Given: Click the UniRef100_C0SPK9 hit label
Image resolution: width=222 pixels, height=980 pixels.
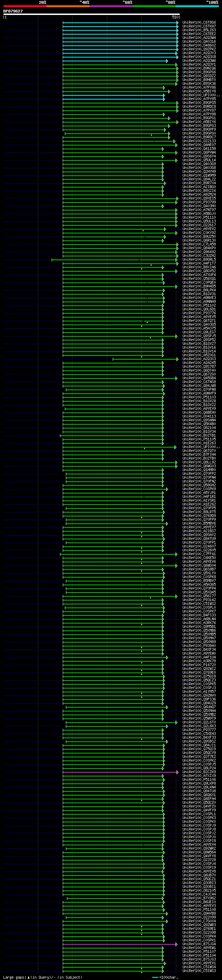Looking at the screenshot, I should pyautogui.click(x=199, y=489).
